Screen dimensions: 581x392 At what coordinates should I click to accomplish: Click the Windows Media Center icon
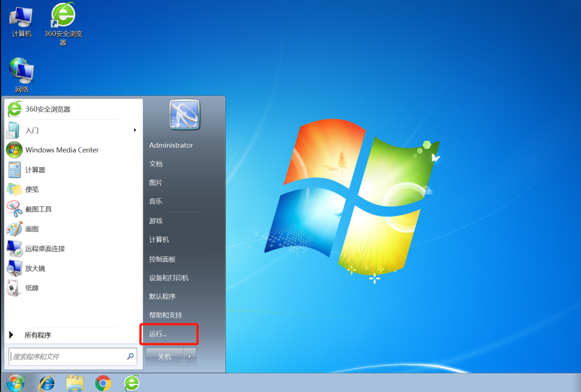(x=14, y=150)
